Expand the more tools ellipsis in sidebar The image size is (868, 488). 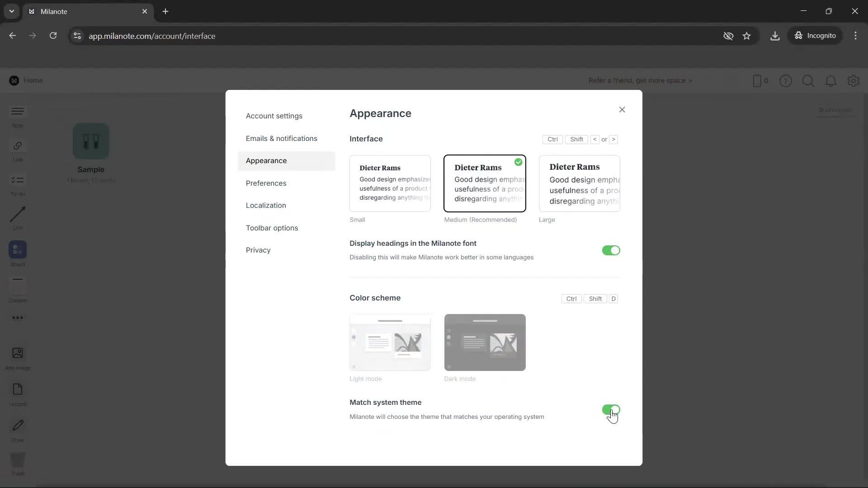click(x=17, y=318)
